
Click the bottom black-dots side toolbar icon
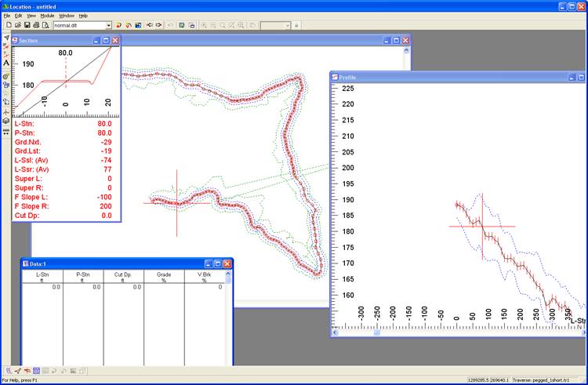[x=6, y=132]
